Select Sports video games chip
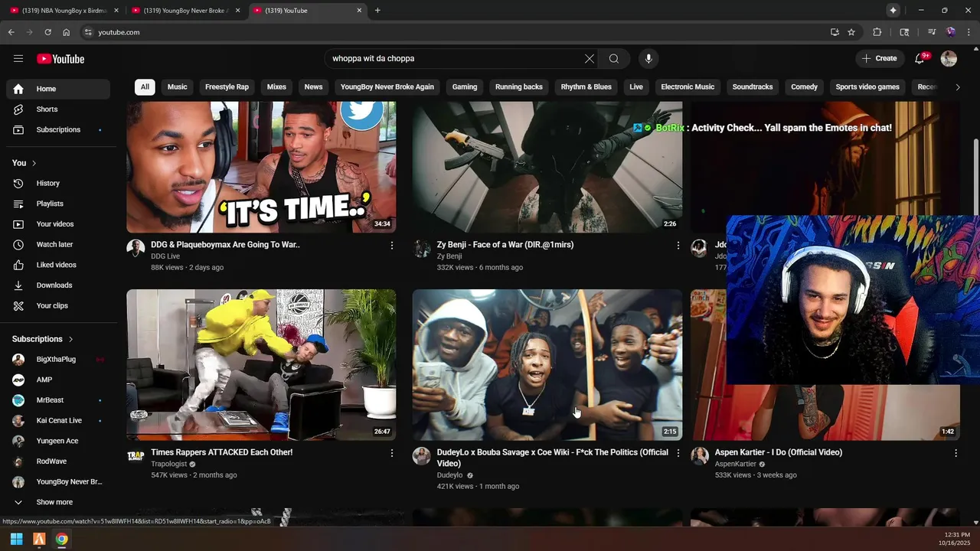980x551 pixels. tap(867, 87)
